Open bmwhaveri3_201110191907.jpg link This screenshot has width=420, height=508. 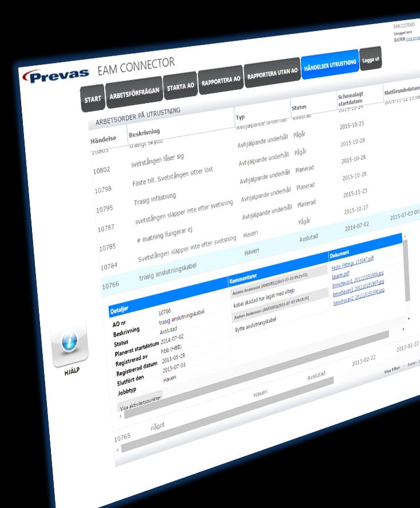pos(359,288)
